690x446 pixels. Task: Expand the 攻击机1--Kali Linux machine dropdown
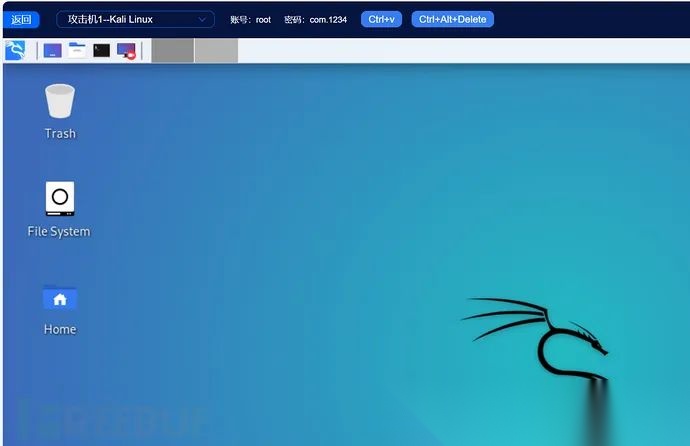[x=136, y=19]
